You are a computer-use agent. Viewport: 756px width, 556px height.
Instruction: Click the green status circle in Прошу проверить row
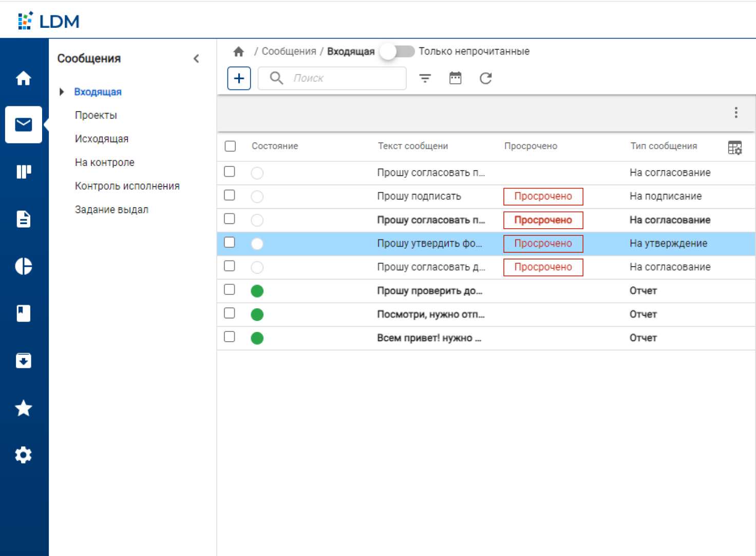coord(257,291)
